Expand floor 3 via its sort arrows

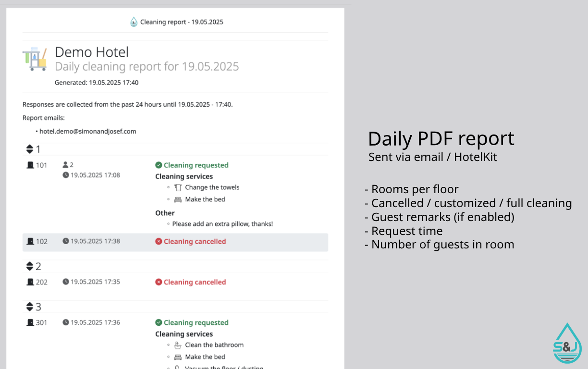pyautogui.click(x=30, y=307)
